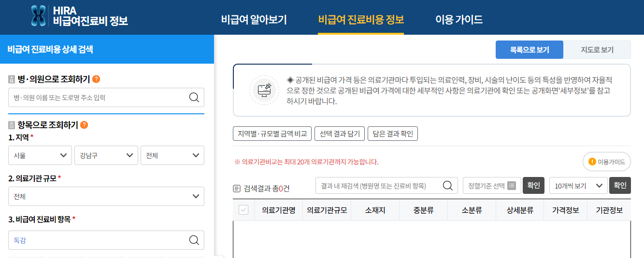Toggle the select-all checkbox in table header
The height and width of the screenshot is (258, 644).
243,210
